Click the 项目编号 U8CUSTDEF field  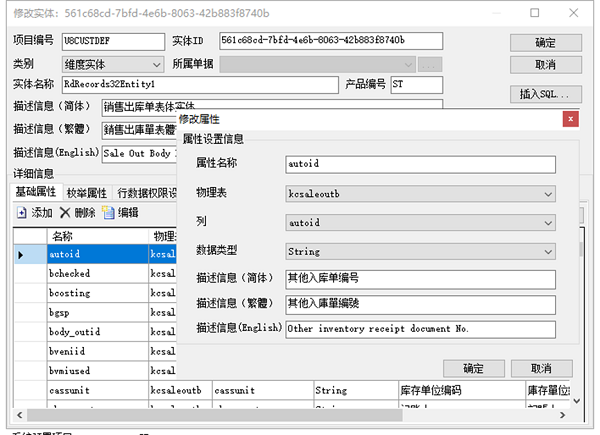pyautogui.click(x=113, y=42)
